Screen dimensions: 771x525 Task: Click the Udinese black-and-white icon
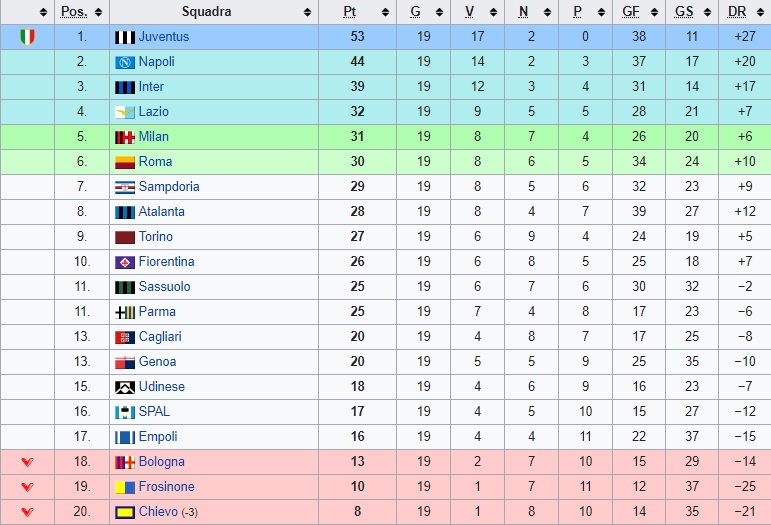pyautogui.click(x=124, y=387)
